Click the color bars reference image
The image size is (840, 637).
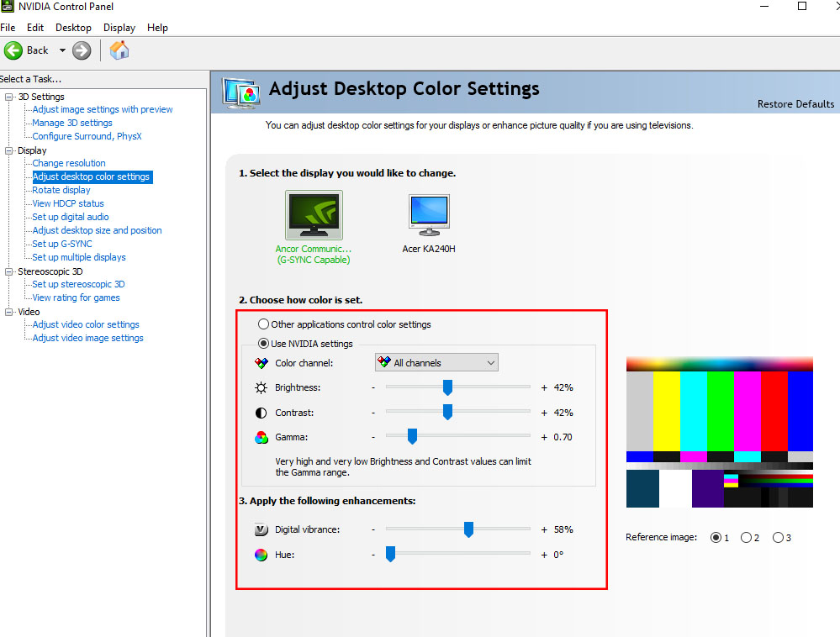[720, 432]
